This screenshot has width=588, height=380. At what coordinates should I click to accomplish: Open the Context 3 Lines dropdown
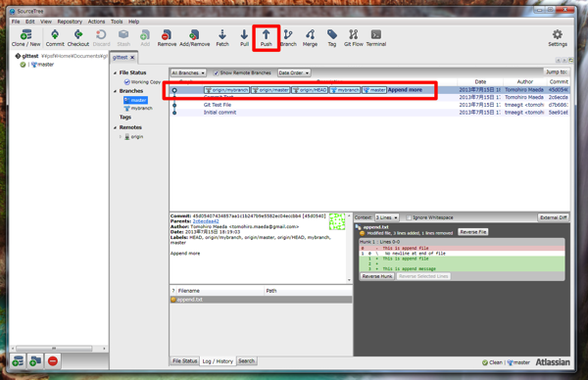(x=387, y=217)
